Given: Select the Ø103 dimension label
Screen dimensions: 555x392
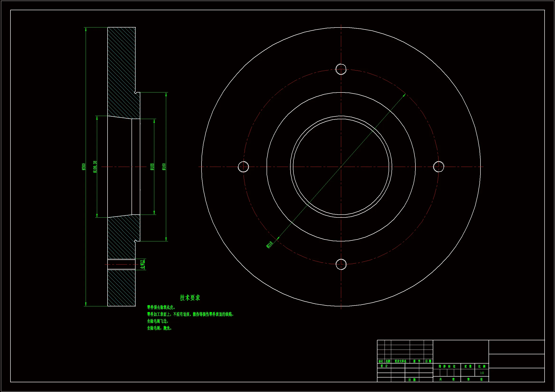Looking at the screenshot, I should (x=152, y=167).
